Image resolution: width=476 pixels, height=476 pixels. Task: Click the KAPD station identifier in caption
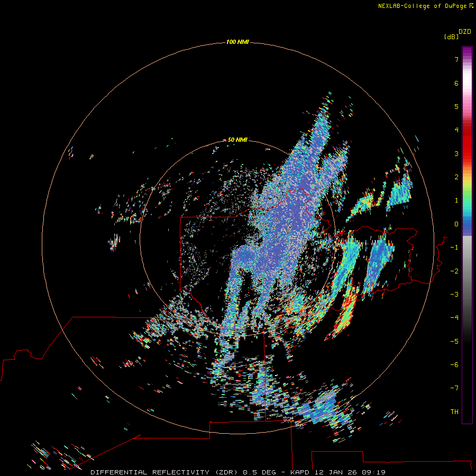300,472
